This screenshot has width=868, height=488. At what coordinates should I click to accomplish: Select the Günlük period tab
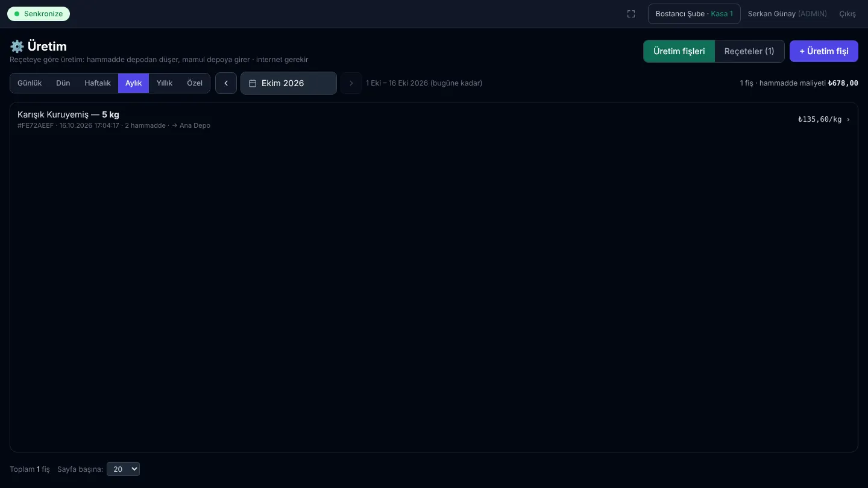point(30,83)
